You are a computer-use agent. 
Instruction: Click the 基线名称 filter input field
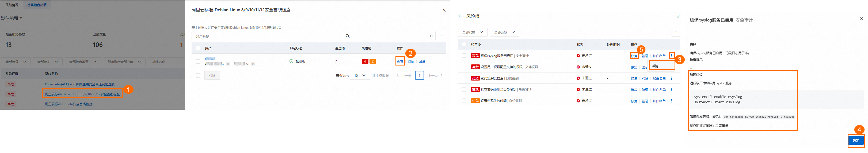[166, 62]
